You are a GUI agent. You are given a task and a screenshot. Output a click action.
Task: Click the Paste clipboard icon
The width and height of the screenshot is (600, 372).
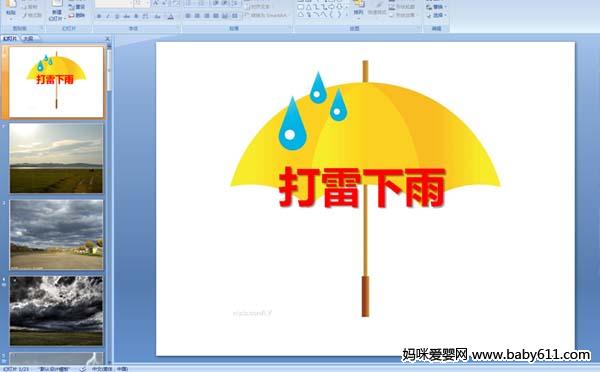(x=11, y=8)
